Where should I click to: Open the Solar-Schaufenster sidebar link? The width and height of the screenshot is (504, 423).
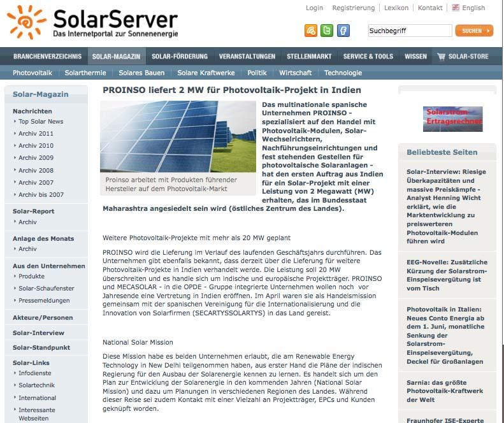click(47, 289)
